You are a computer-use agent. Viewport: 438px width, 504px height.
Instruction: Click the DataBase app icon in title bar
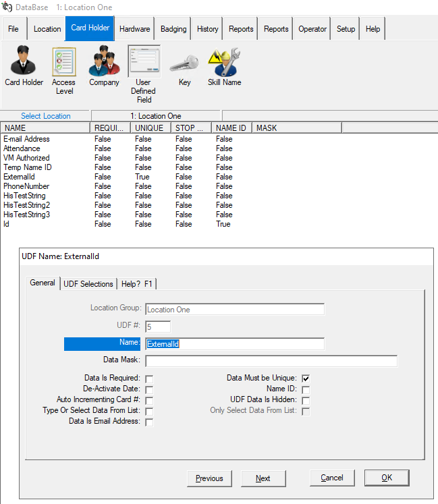(7, 7)
